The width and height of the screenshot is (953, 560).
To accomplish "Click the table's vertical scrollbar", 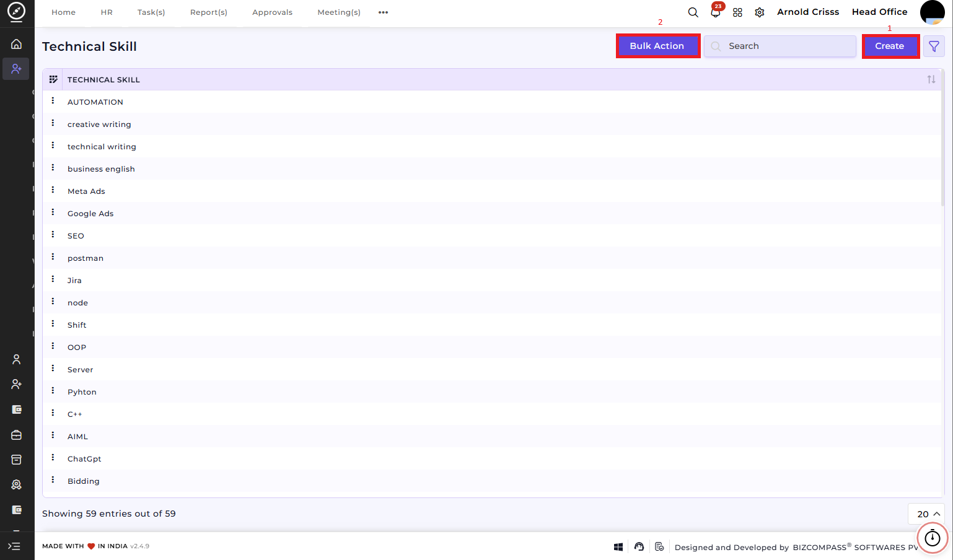I will pos(942,138).
